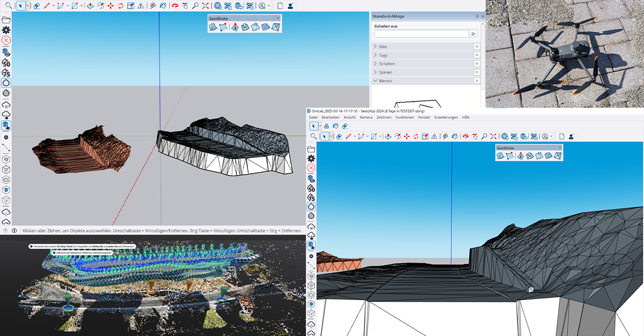Click the Geladen aus text field
Viewport: 644px width, 336px height.
coord(421,34)
